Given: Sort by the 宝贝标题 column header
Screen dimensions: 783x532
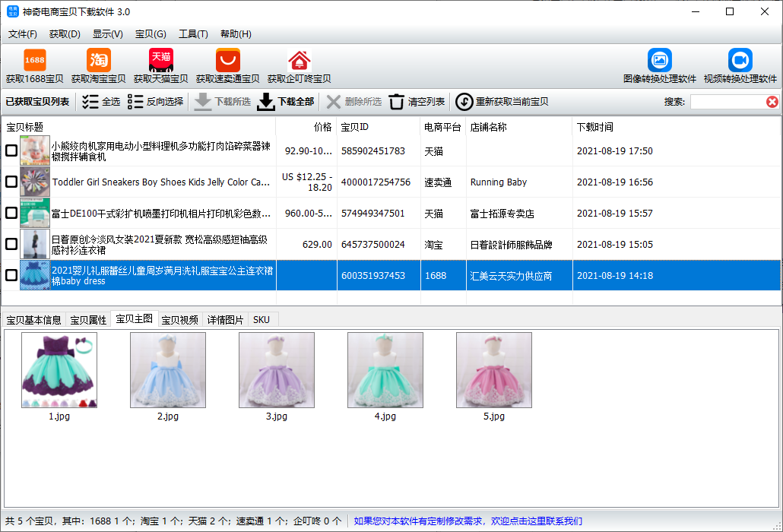Looking at the screenshot, I should 139,127.
